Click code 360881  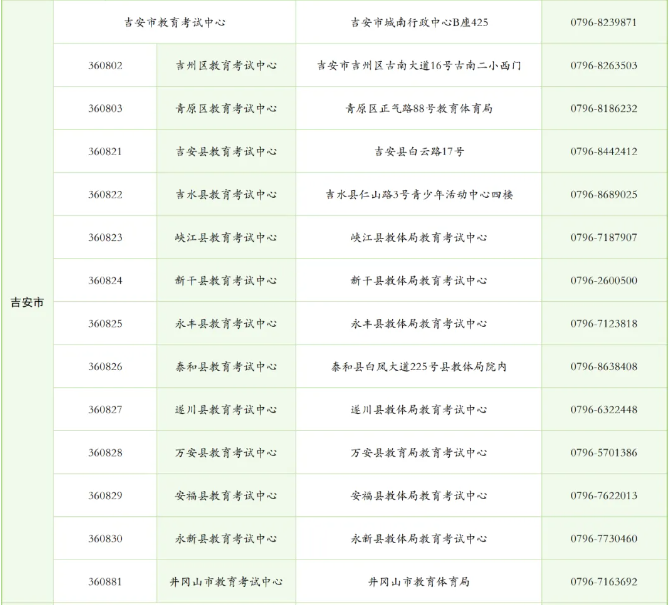point(105,582)
